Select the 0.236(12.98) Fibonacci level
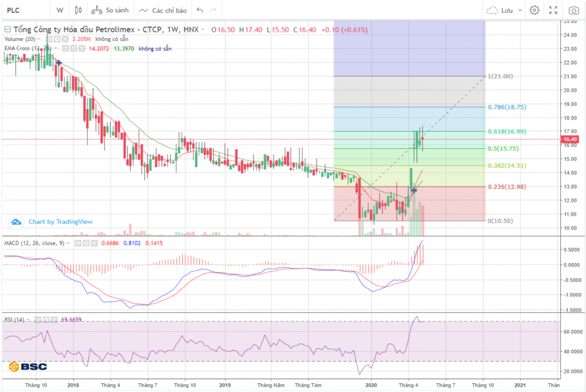This screenshot has height=392, width=586. 507,187
